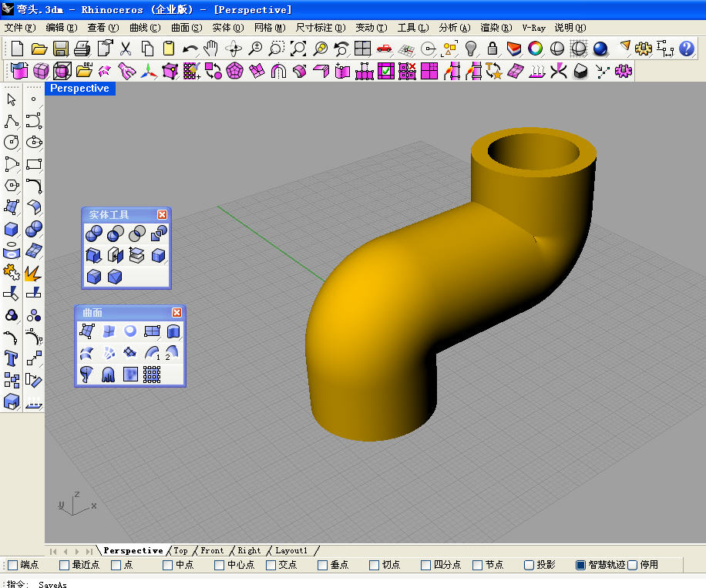Select the Rotate view tool

[x=234, y=49]
